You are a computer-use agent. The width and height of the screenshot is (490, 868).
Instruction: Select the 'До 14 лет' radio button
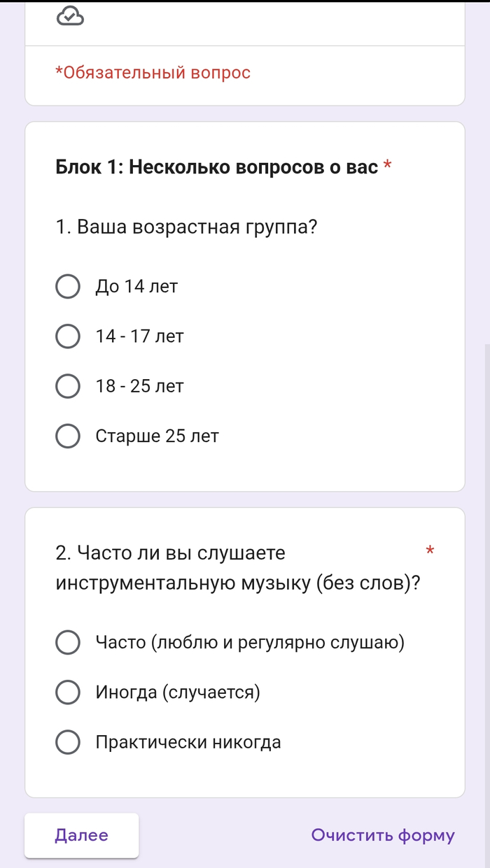[67, 286]
